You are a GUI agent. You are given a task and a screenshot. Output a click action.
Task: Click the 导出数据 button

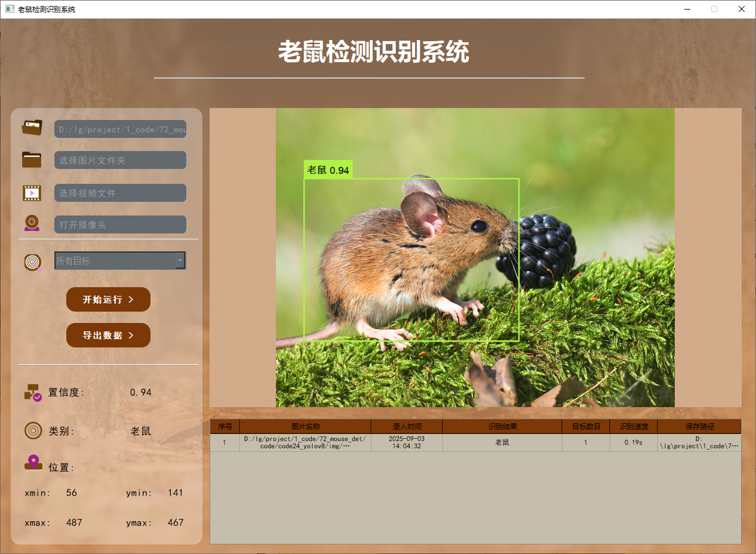point(108,335)
